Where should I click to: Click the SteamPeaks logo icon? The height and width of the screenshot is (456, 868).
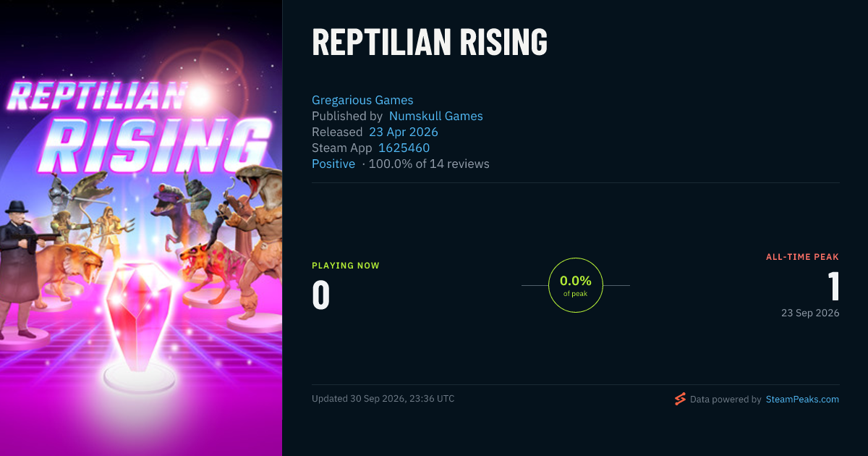pyautogui.click(x=680, y=399)
